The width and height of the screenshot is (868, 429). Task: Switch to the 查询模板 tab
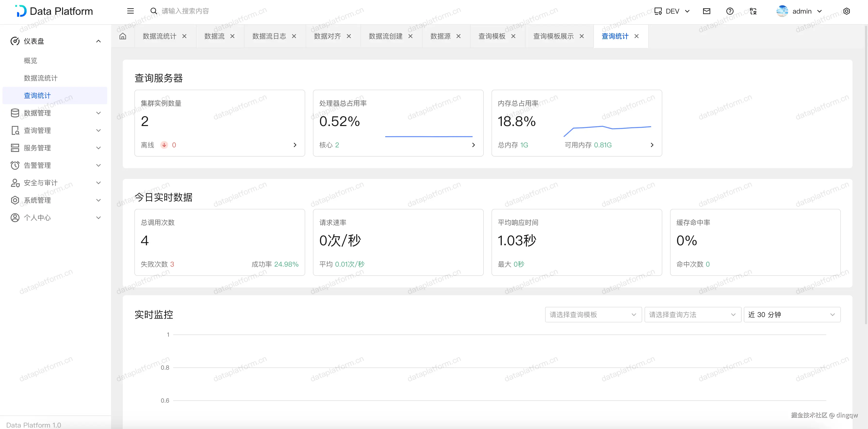pos(492,36)
